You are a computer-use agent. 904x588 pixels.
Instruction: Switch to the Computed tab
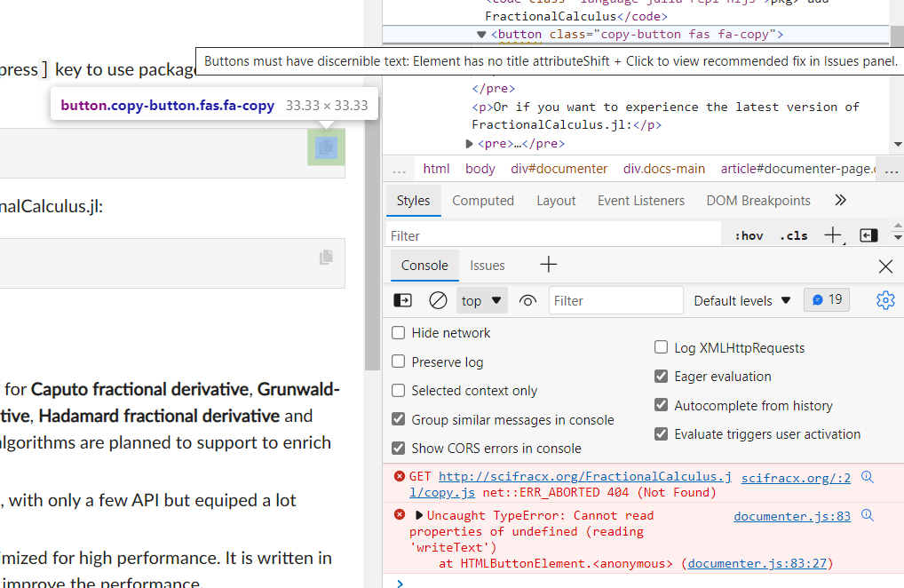[483, 200]
